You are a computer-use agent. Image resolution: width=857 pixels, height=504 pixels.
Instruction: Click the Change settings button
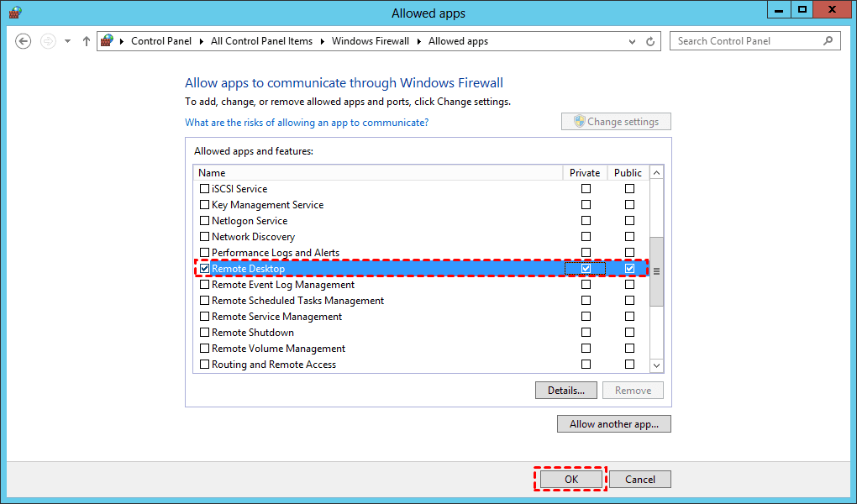[x=616, y=121]
